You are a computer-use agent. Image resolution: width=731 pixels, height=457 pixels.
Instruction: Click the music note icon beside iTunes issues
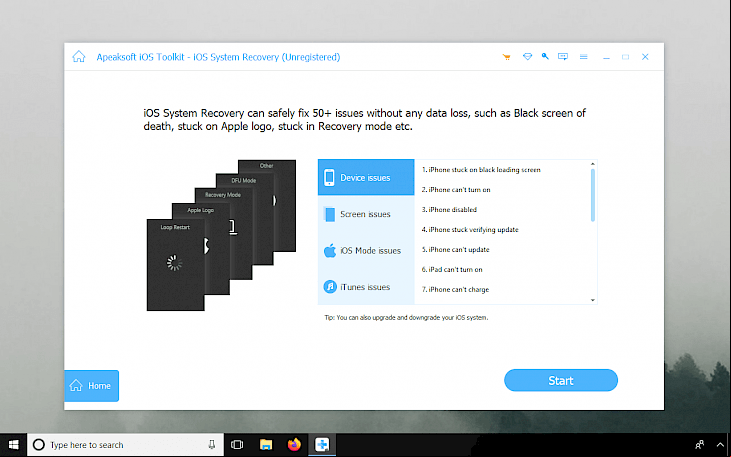pos(330,287)
